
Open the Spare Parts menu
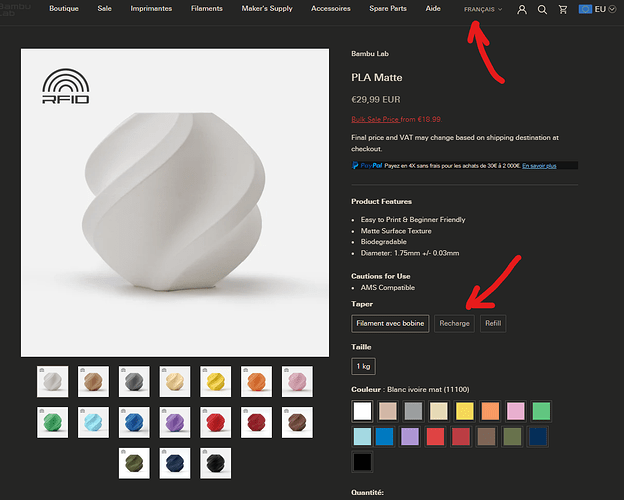point(388,8)
